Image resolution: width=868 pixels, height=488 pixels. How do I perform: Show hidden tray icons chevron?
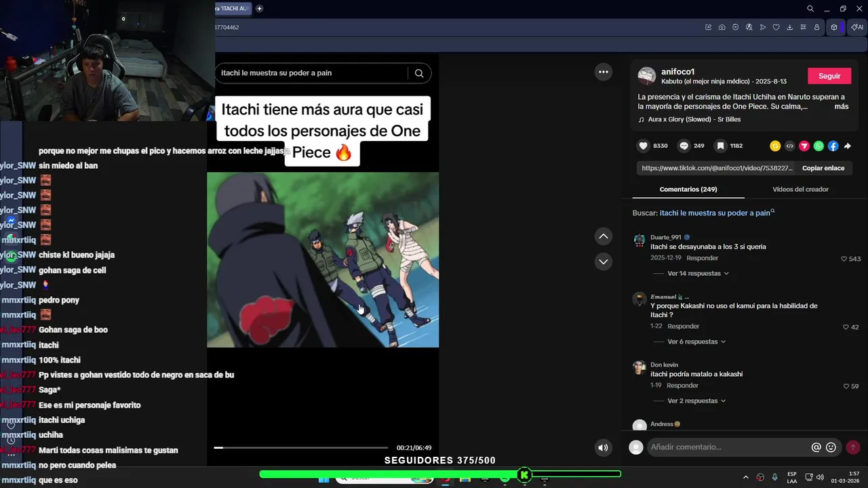pos(746,477)
